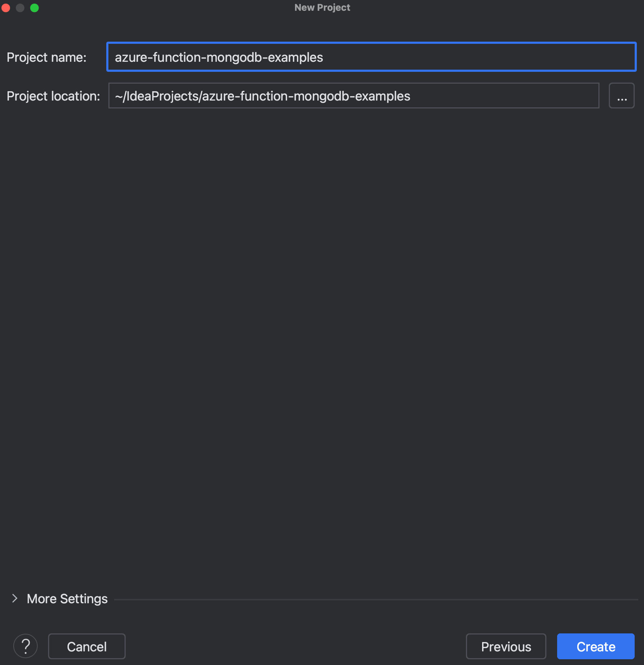The height and width of the screenshot is (665, 644).
Task: Go back using the Previous button
Action: [x=506, y=646]
